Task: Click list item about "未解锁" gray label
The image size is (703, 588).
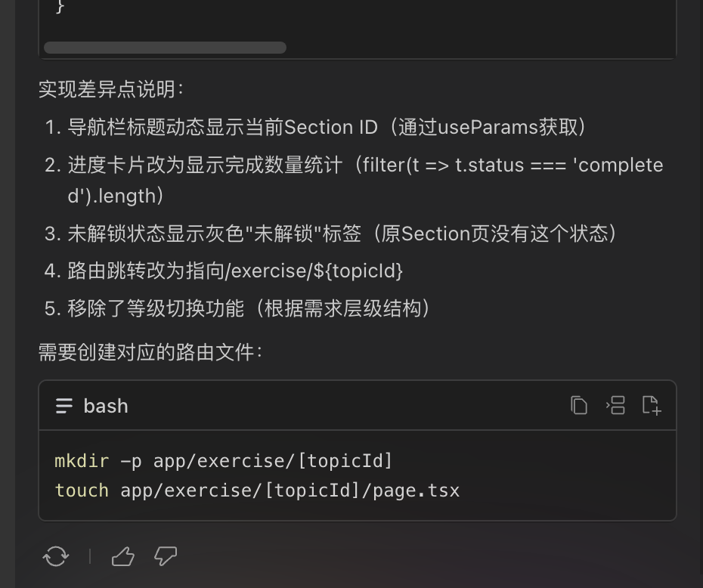Action: [342, 234]
